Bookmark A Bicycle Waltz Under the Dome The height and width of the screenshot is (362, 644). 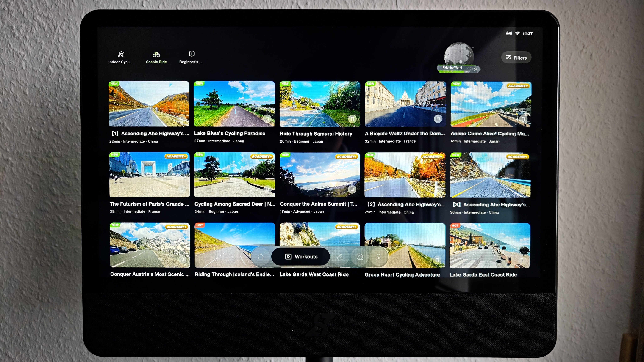tap(438, 119)
